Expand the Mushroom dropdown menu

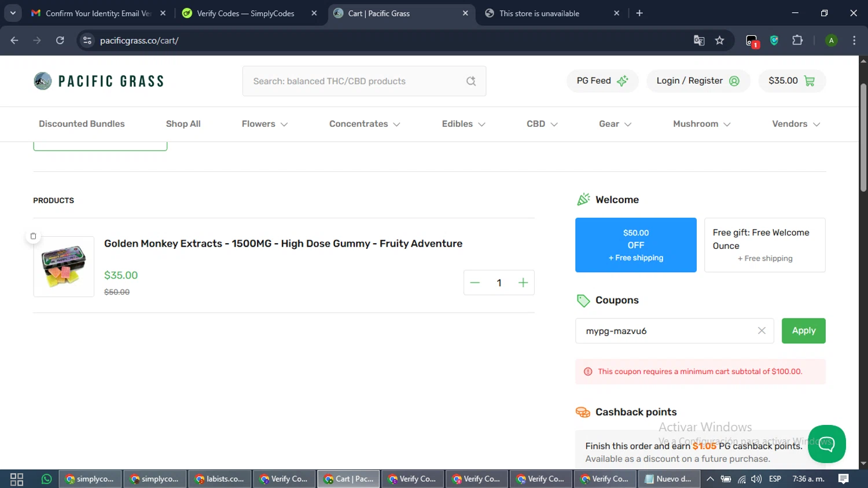point(702,124)
